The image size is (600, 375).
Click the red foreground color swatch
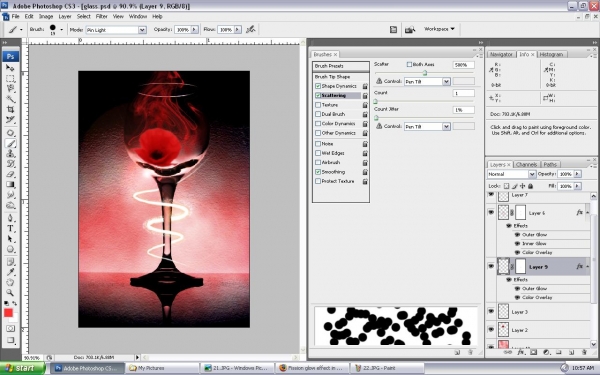(x=8, y=313)
